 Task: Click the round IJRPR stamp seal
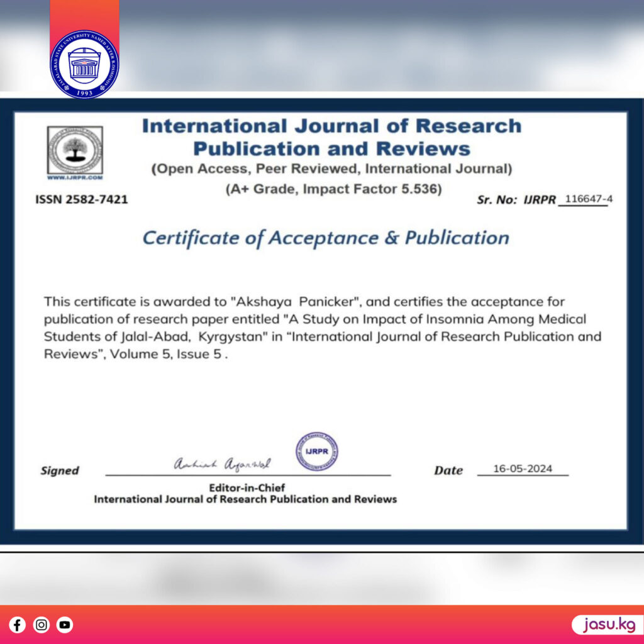[x=317, y=452]
